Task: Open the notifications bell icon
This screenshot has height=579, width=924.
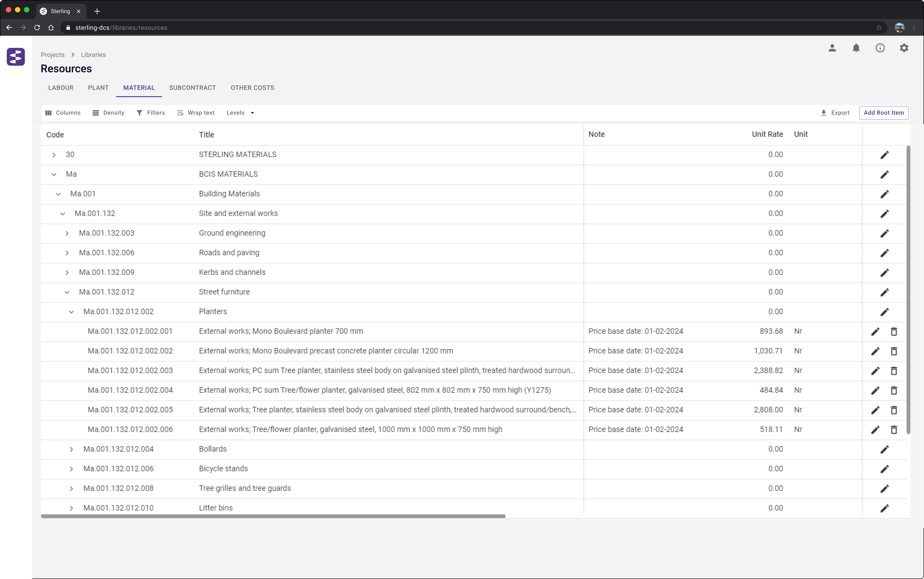Action: coord(856,48)
